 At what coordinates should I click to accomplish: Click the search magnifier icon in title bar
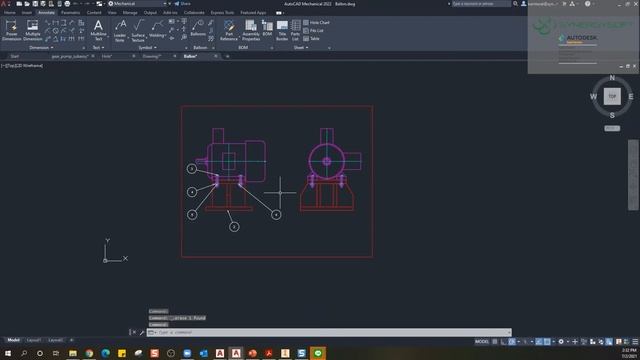[515, 4]
